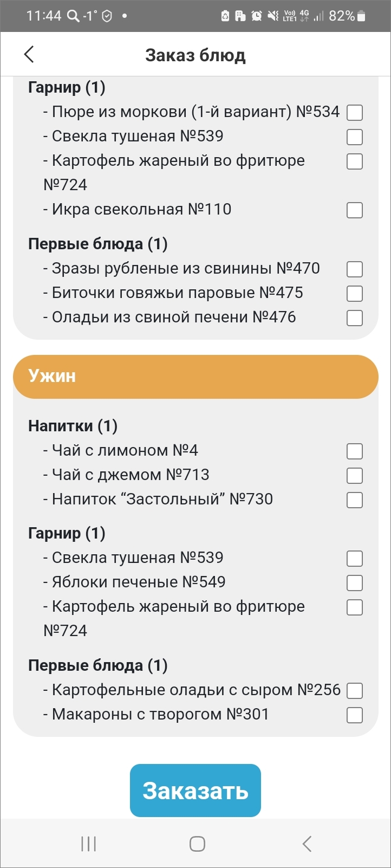This screenshot has width=391, height=868.
Task: Tap the orange Ужин section header
Action: [x=196, y=377]
